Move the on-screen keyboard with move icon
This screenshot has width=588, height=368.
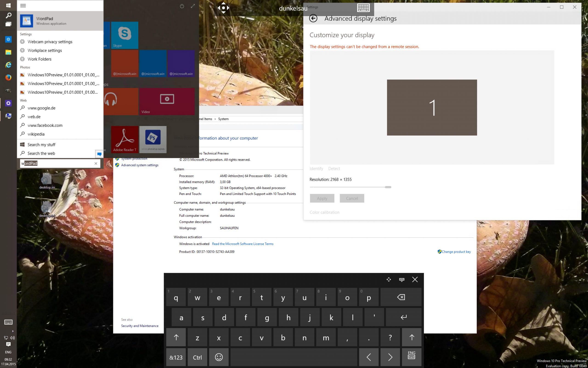point(389,279)
